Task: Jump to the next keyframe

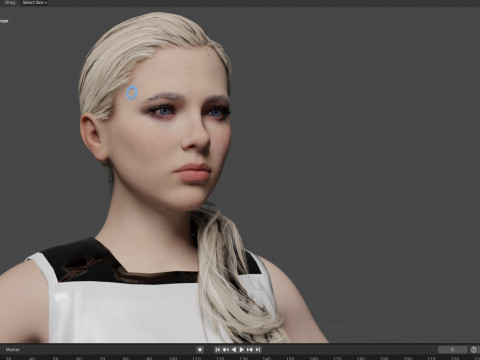Action: tap(250, 350)
